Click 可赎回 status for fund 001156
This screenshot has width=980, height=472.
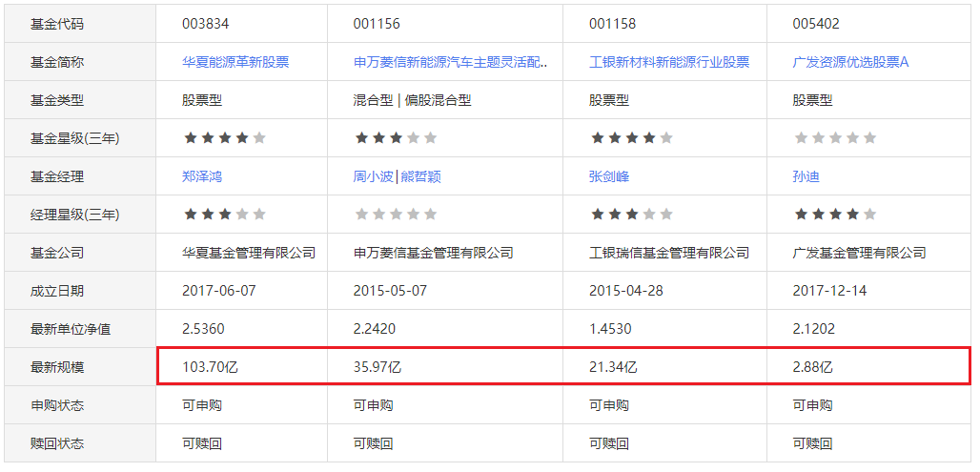(373, 443)
